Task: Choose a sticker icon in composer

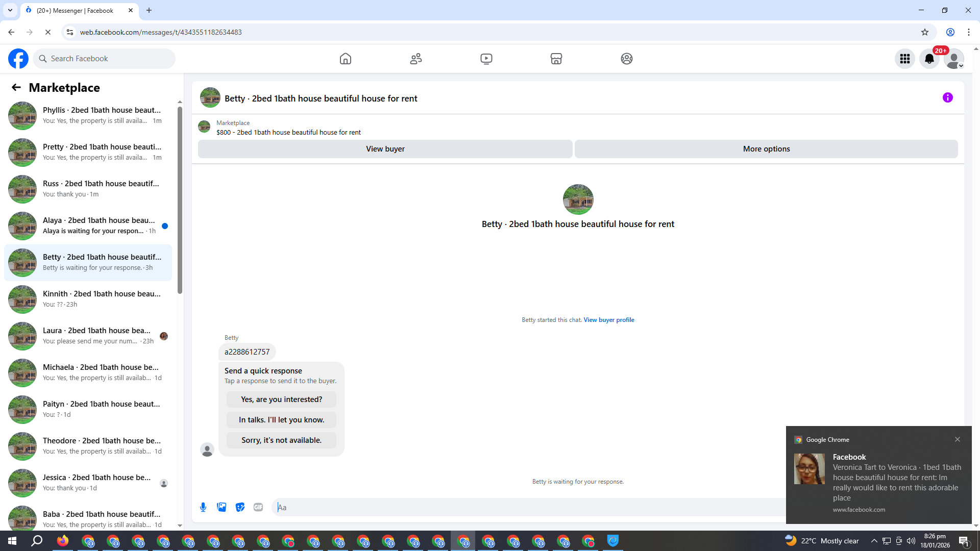Action: (x=240, y=507)
